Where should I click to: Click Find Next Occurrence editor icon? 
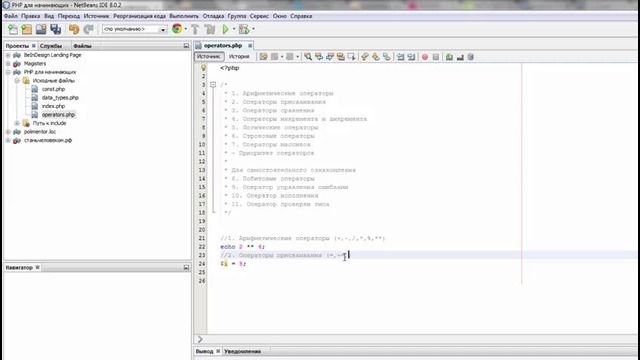coord(330,57)
